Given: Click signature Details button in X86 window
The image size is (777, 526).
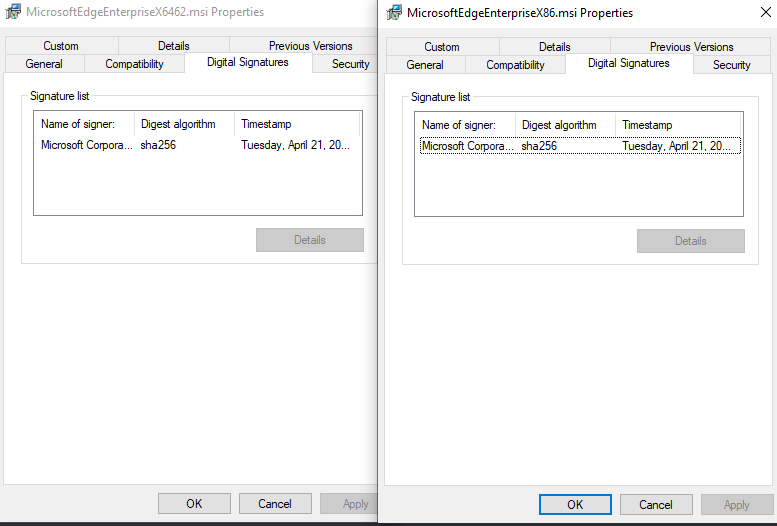Looking at the screenshot, I should point(691,241).
